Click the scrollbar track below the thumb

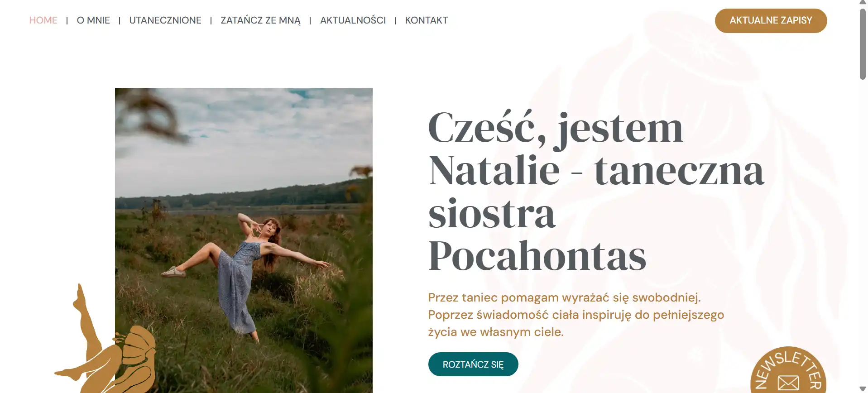pos(863,231)
